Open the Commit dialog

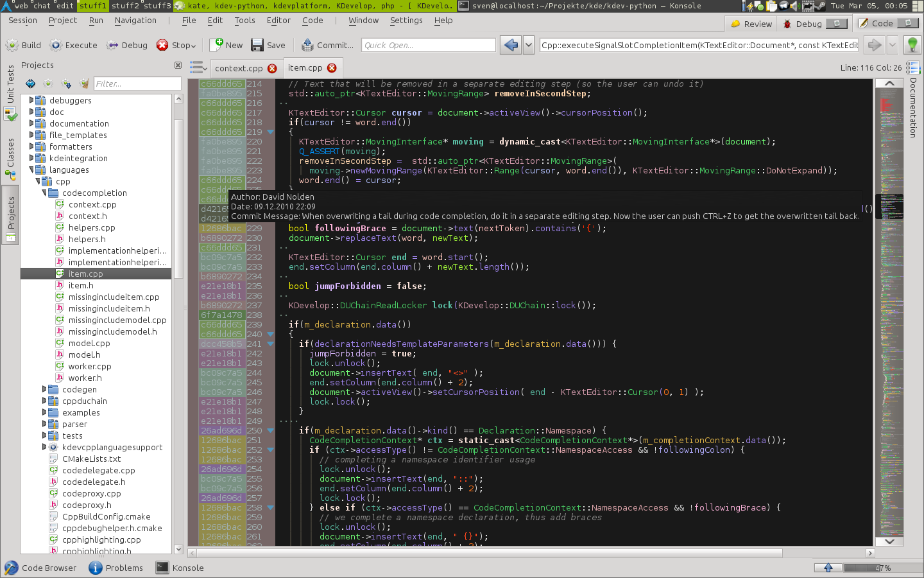pyautogui.click(x=327, y=45)
